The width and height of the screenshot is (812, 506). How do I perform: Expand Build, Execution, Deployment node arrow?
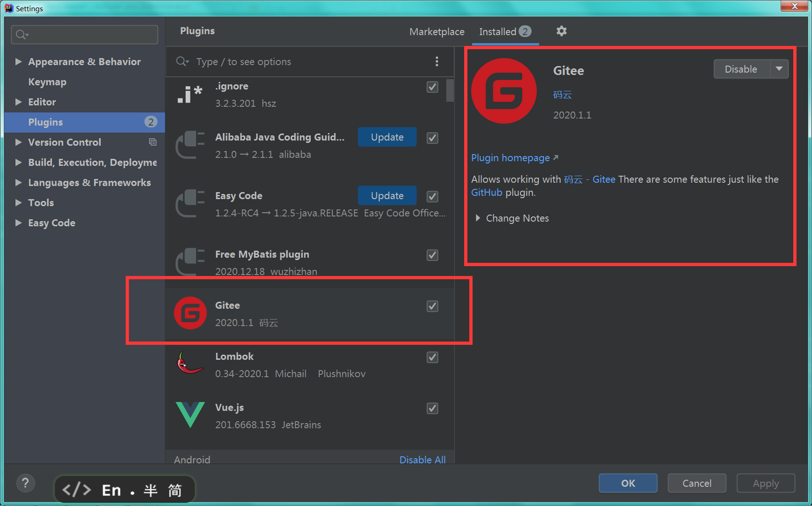coord(18,162)
